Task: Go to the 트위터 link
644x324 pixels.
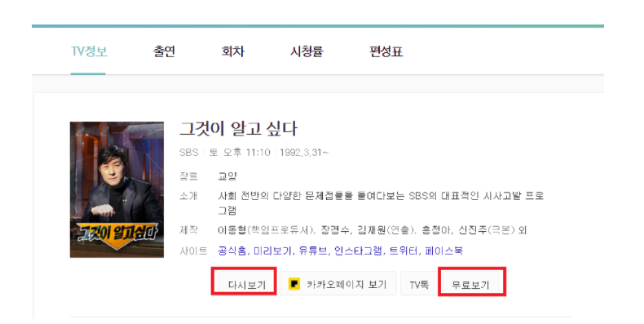Action: [x=404, y=251]
